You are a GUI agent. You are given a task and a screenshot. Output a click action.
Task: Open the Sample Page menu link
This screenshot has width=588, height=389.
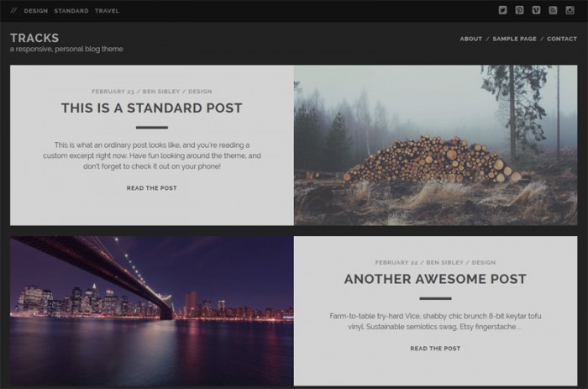(x=514, y=39)
